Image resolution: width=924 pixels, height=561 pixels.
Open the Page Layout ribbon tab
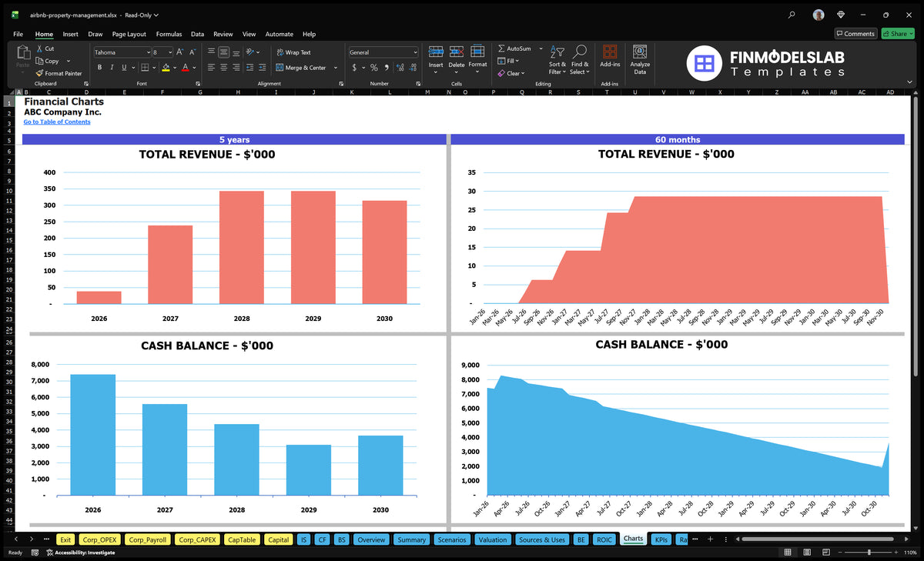[129, 34]
